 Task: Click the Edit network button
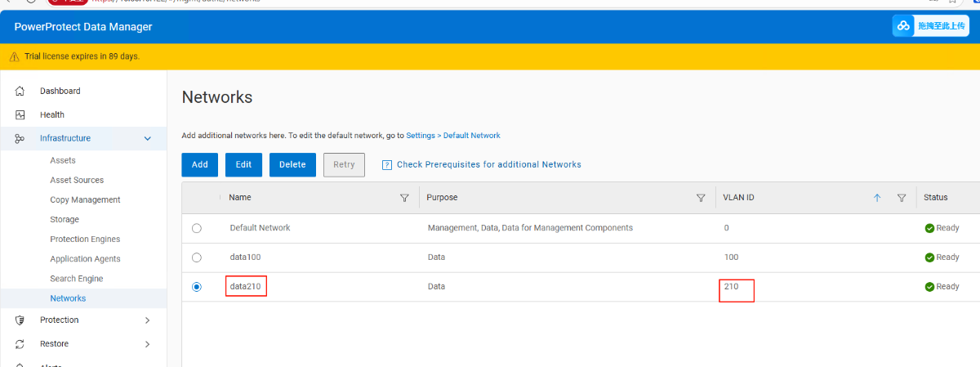point(243,164)
